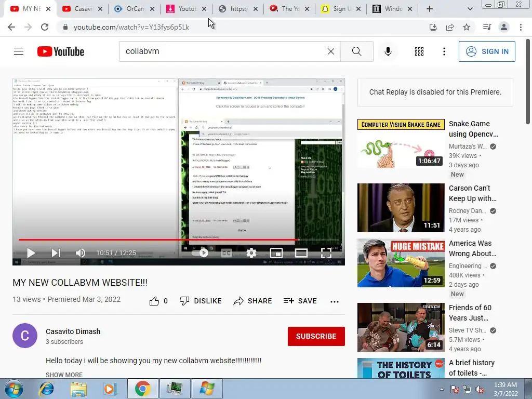Screen dimensions: 532x399
Task: Open Snake Game using OpenCV thumbnail
Action: [x=401, y=143]
